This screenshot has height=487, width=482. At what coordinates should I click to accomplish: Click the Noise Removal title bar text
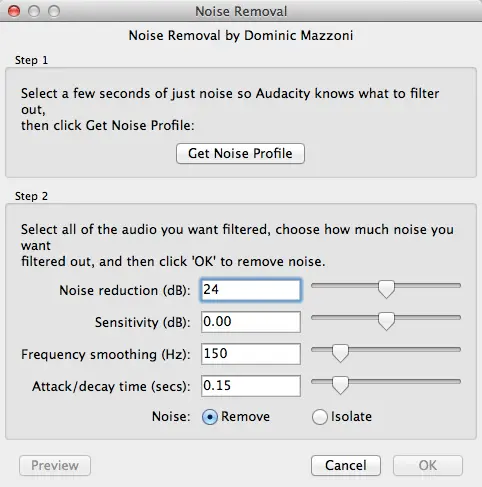click(241, 11)
